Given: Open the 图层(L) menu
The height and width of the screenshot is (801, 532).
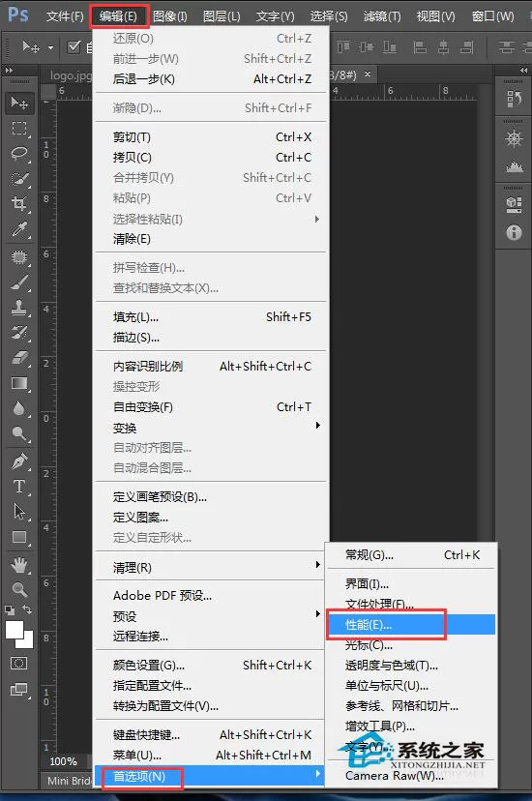Looking at the screenshot, I should (222, 16).
